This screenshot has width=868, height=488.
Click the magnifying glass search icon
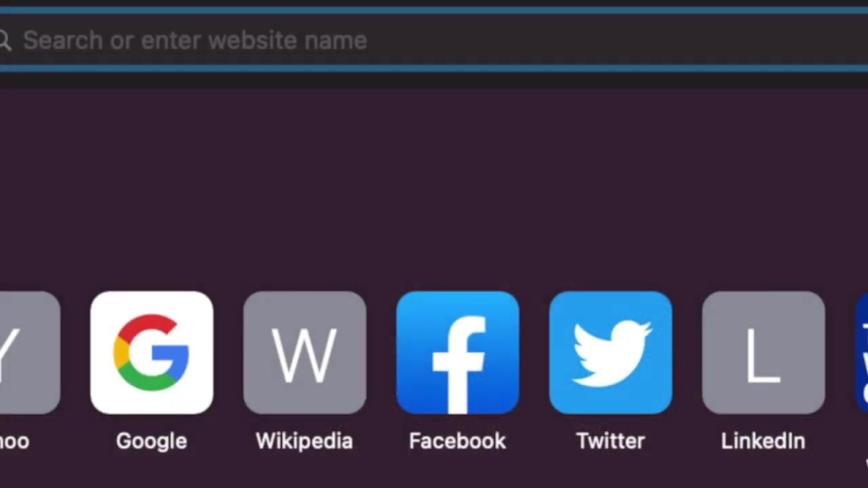point(5,41)
